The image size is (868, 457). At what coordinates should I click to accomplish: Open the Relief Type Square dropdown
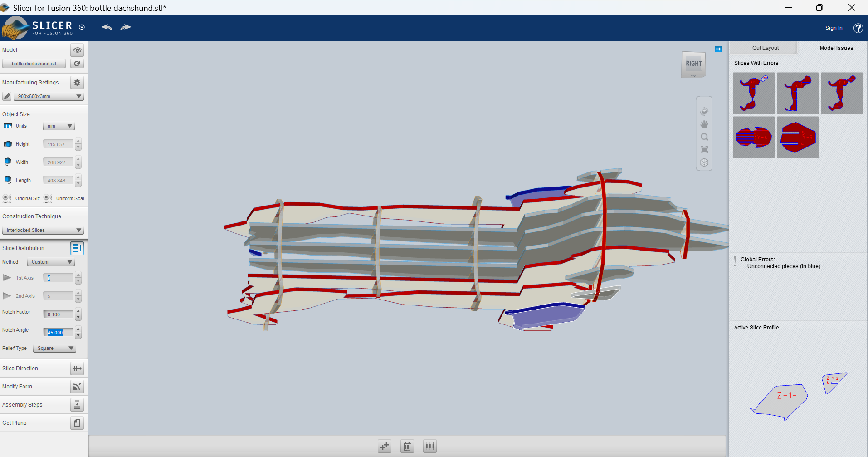pos(54,348)
